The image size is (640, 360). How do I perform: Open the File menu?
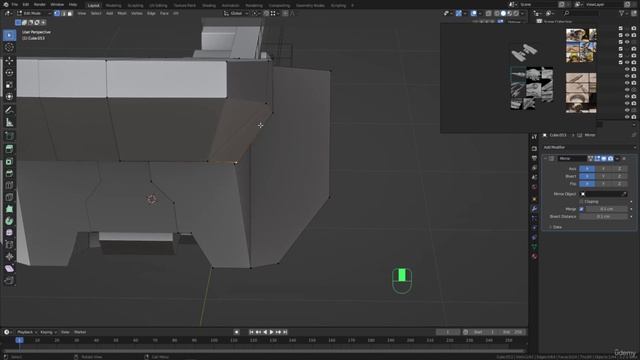(x=15, y=4)
